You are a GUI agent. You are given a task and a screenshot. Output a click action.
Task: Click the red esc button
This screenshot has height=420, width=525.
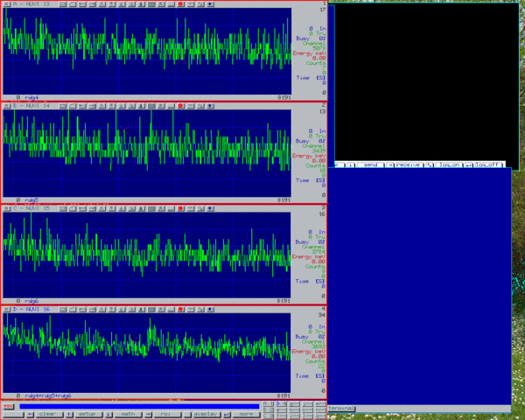9,406
